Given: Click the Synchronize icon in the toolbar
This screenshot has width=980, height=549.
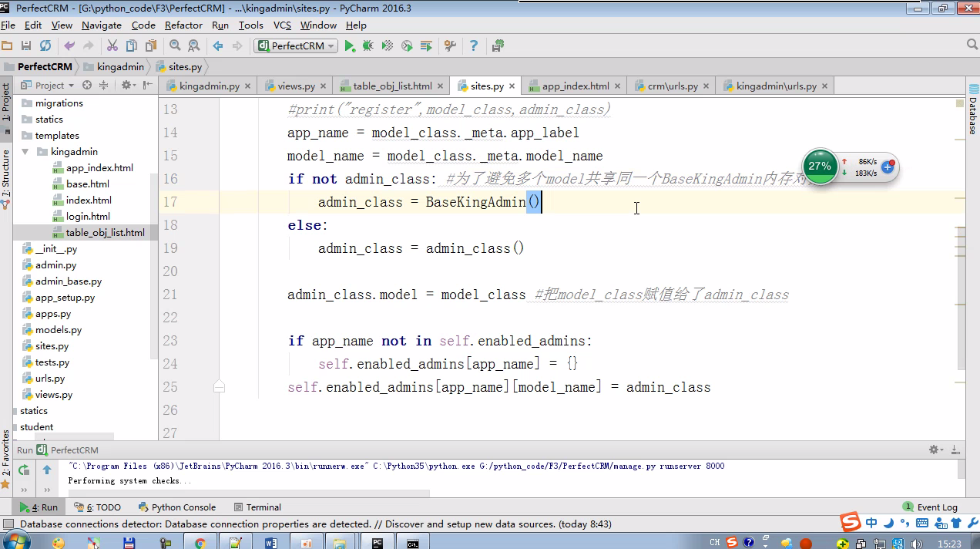Looking at the screenshot, I should [45, 46].
